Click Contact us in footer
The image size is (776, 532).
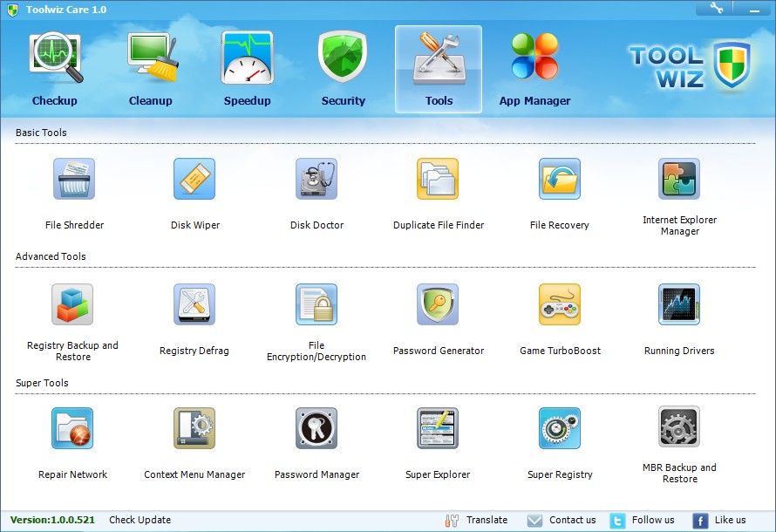point(573,520)
